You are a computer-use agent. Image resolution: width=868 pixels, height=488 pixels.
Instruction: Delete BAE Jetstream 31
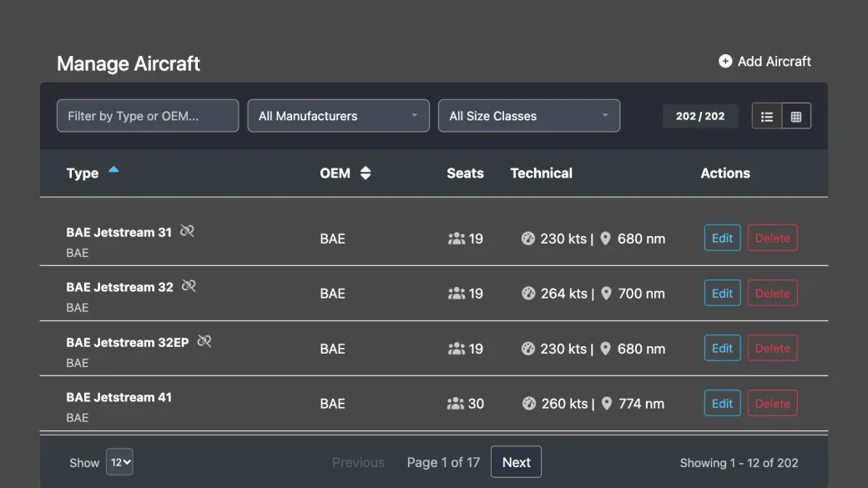pyautogui.click(x=772, y=238)
